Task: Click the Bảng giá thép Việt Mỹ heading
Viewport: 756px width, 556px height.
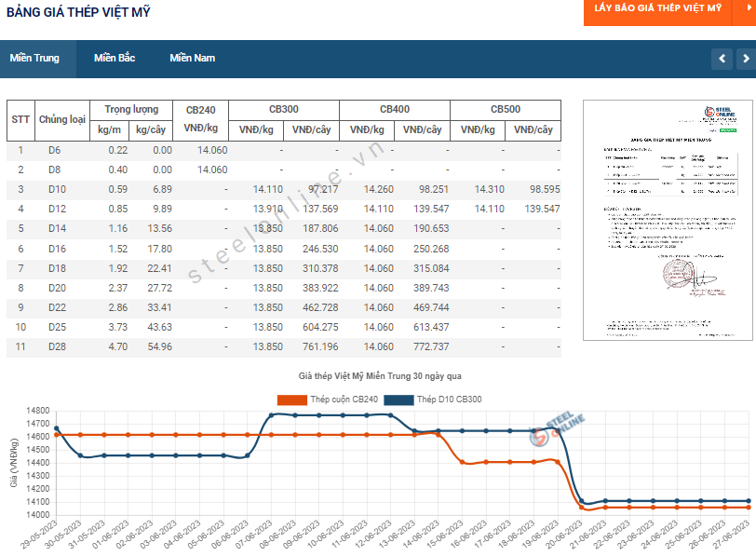Action: 78,12
